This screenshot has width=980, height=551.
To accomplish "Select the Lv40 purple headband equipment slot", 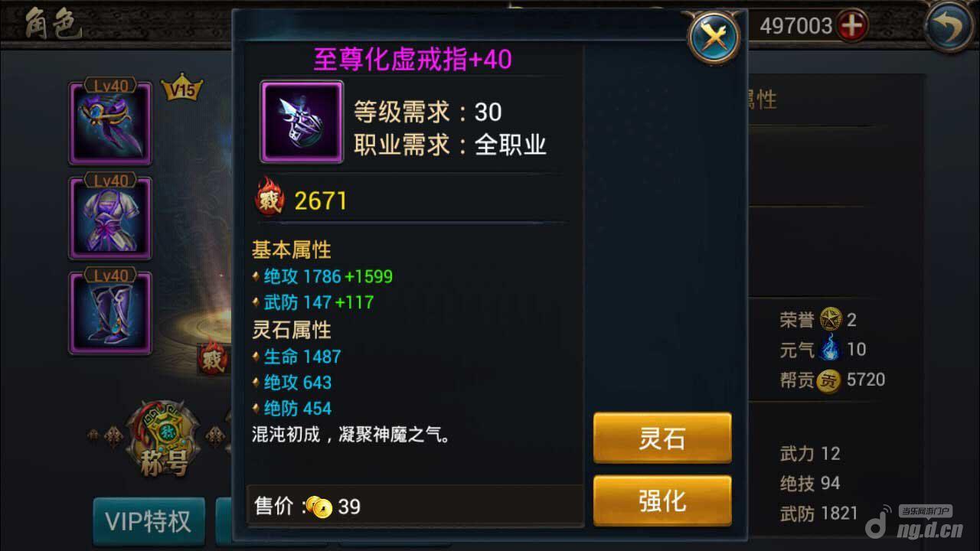I will tap(111, 122).
